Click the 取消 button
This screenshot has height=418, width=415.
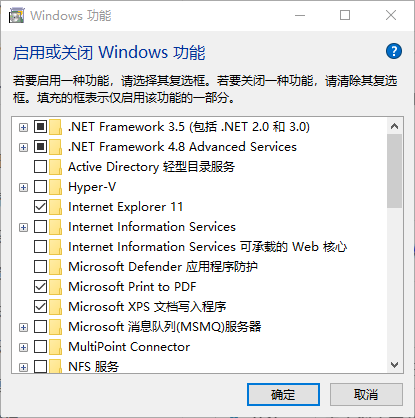pos(366,395)
